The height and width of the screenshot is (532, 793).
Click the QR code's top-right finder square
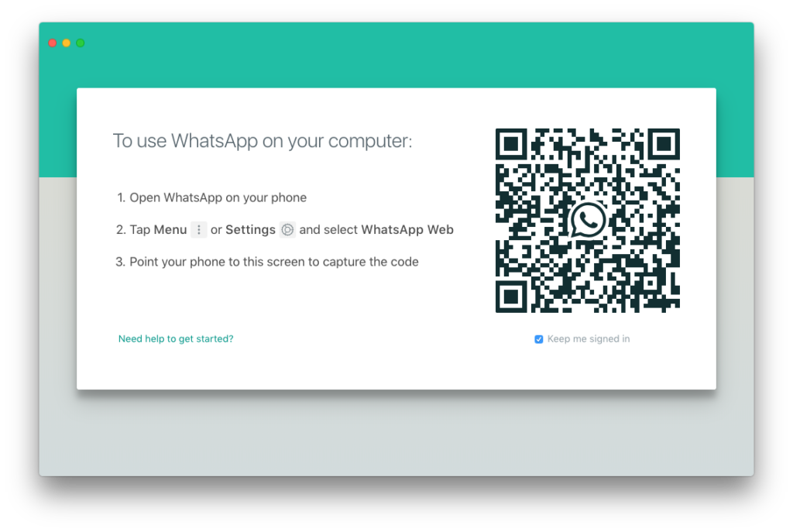pos(664,144)
